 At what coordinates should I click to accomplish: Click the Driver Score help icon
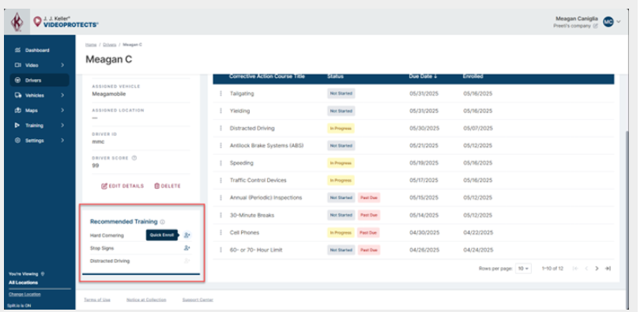tap(134, 158)
